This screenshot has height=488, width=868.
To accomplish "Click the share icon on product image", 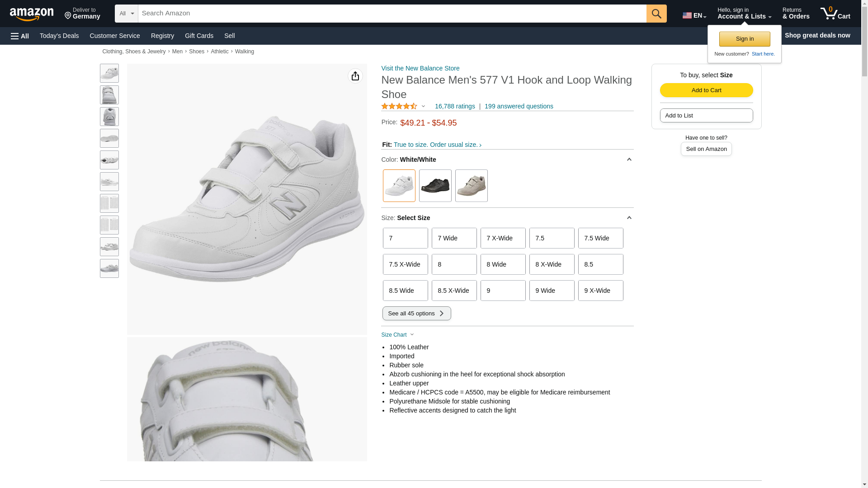I will 355,76.
